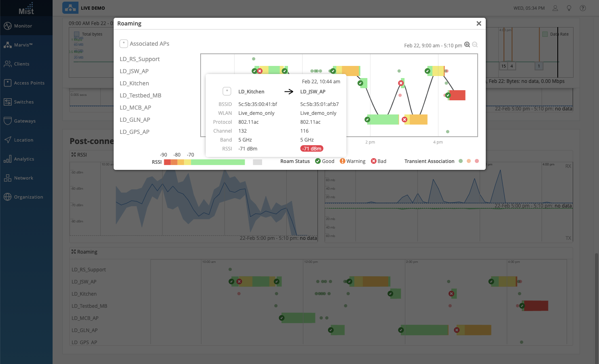Image resolution: width=599 pixels, height=364 pixels.
Task: Click BSSID value 5c:5b:35:01:af:b7
Action: pyautogui.click(x=320, y=104)
